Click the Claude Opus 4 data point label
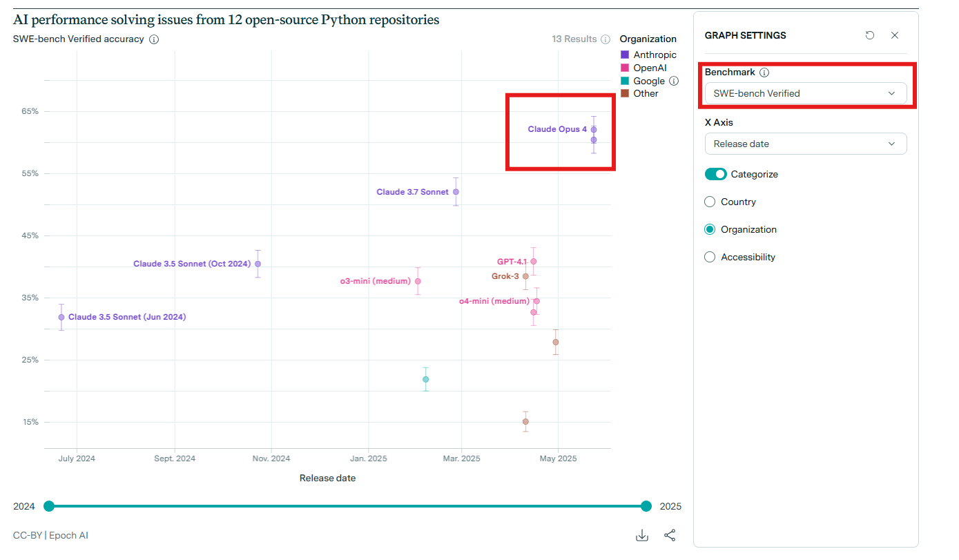The image size is (959, 560). point(557,129)
